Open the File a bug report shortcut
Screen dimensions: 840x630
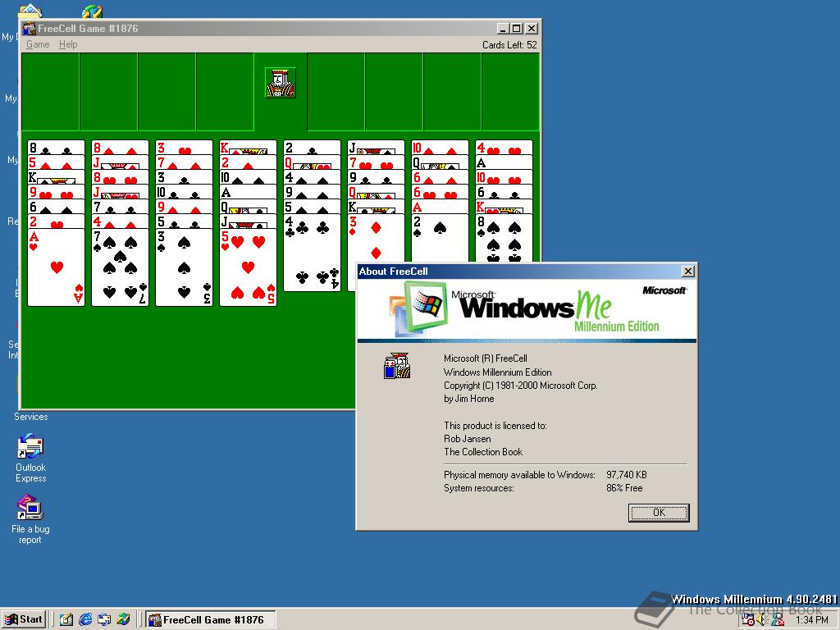30,519
